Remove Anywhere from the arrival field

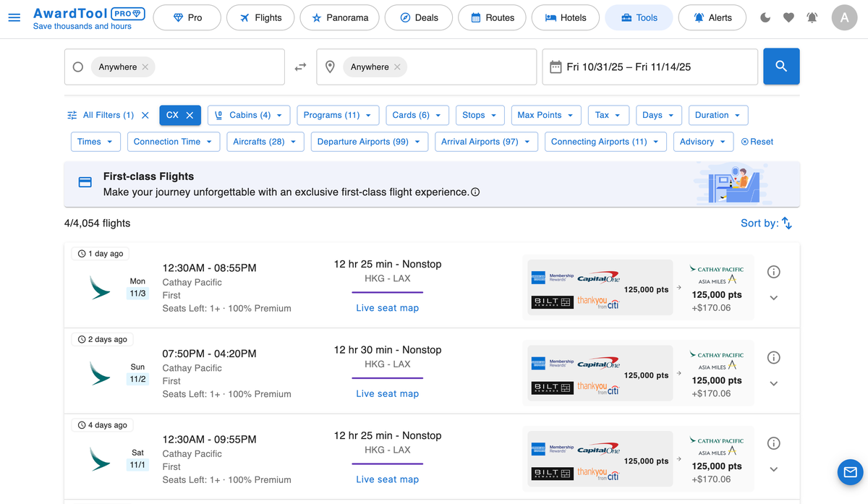click(396, 67)
